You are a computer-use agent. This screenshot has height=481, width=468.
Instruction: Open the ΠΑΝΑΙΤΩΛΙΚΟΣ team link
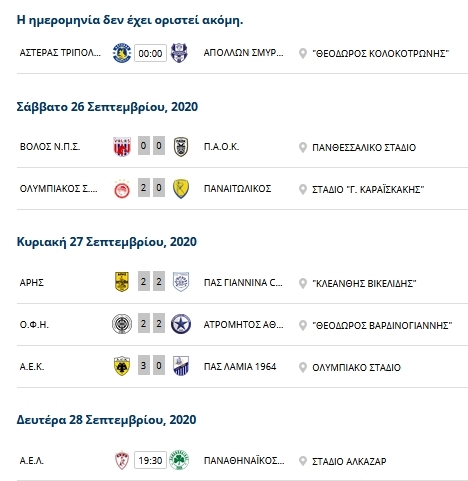(x=237, y=189)
